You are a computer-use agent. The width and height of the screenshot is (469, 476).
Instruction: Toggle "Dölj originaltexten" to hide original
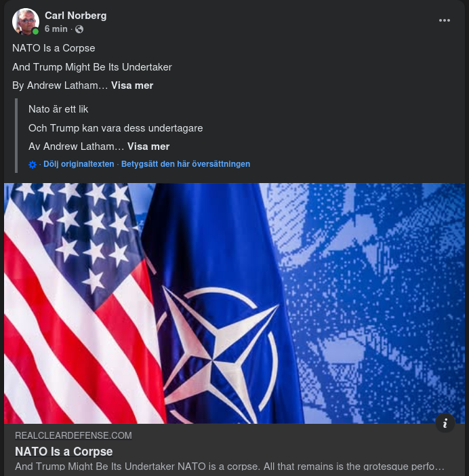79,164
